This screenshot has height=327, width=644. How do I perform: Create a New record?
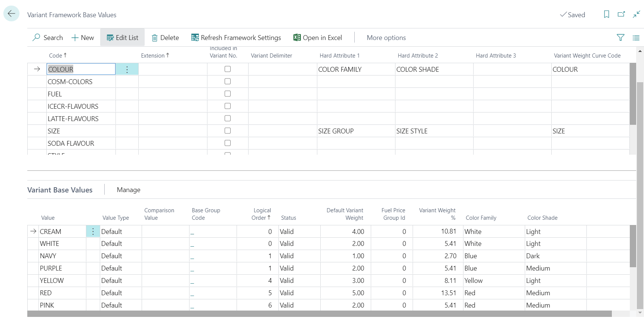pos(83,38)
